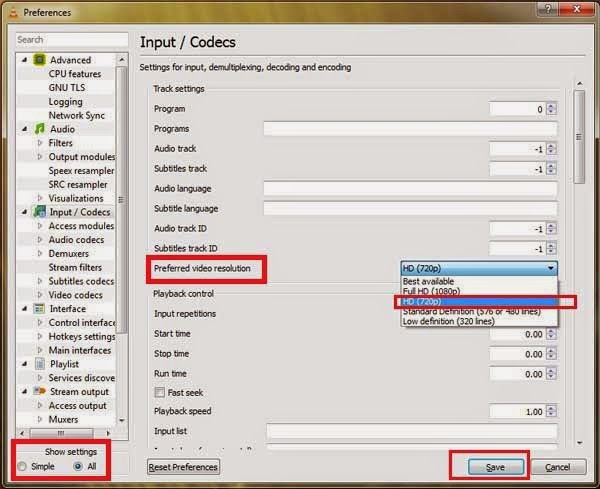Click the Save button
Image resolution: width=600 pixels, height=489 pixels.
coord(495,467)
